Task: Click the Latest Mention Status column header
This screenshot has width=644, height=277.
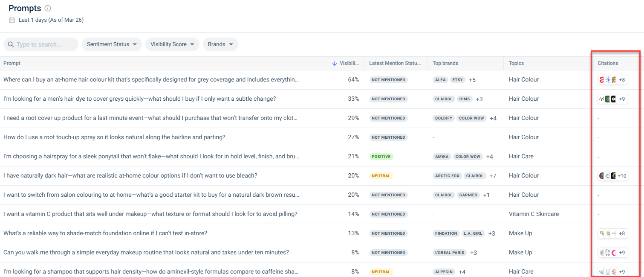Action: point(395,63)
